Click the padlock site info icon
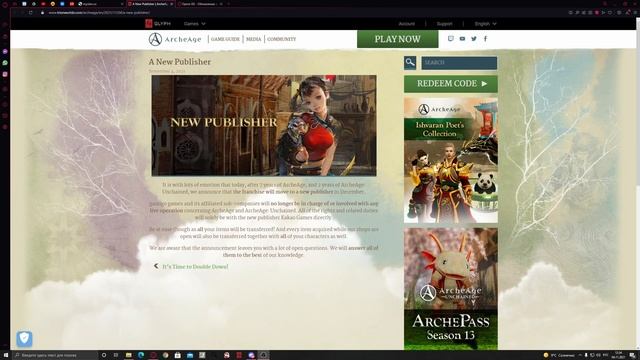 point(42,13)
